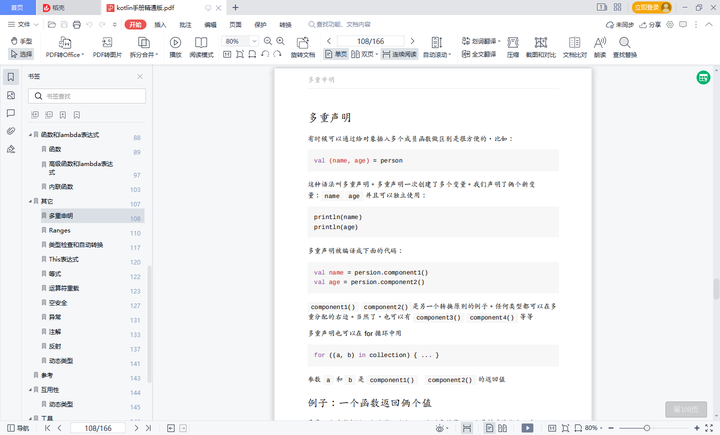Collapse the 互用性 bookmark node
The width and height of the screenshot is (720, 435).
(x=30, y=390)
